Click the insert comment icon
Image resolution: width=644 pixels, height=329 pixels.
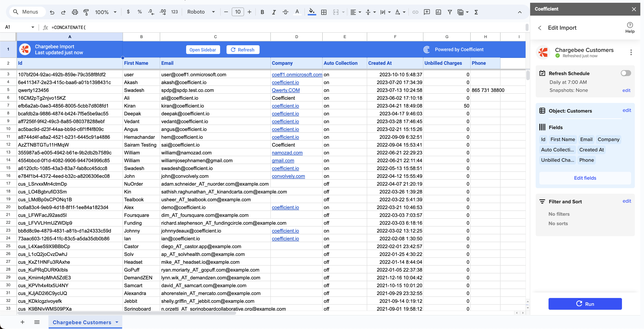point(427,12)
